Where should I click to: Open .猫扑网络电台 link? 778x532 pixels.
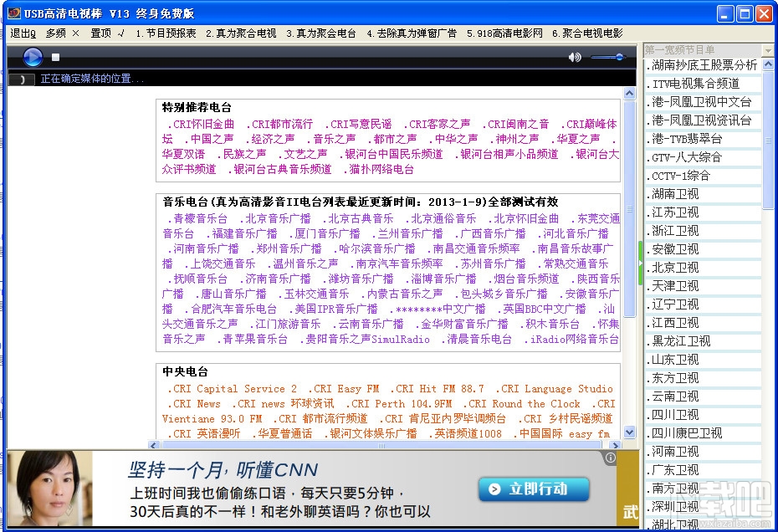[379, 169]
